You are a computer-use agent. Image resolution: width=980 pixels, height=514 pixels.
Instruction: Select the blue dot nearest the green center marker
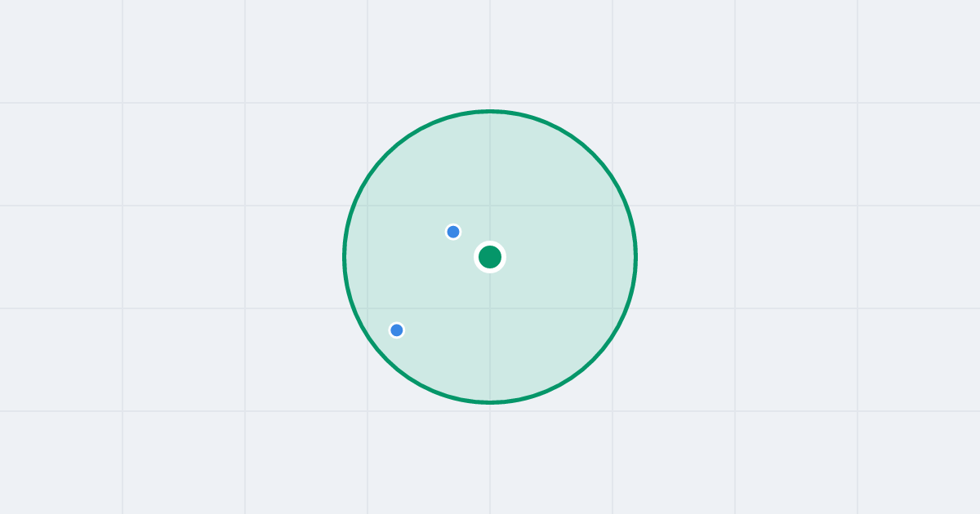(x=453, y=232)
